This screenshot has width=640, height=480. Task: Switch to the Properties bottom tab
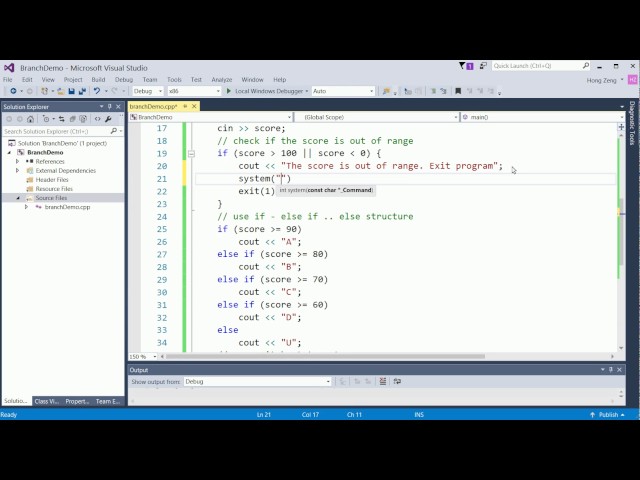tap(77, 401)
